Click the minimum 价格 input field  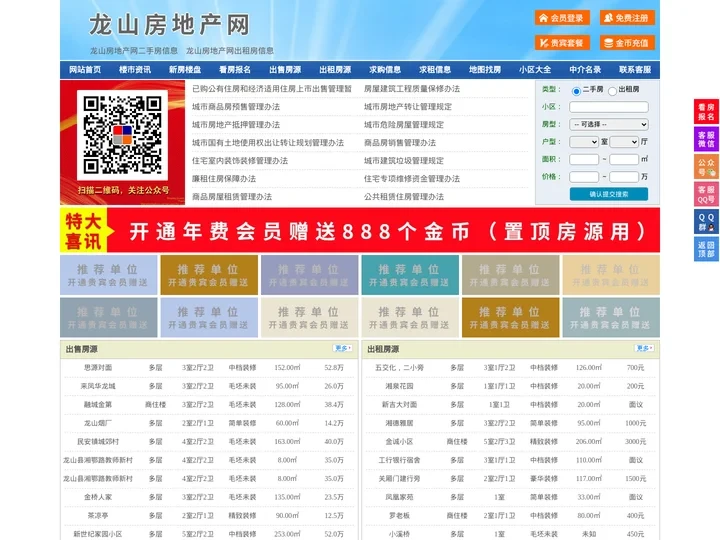[584, 177]
